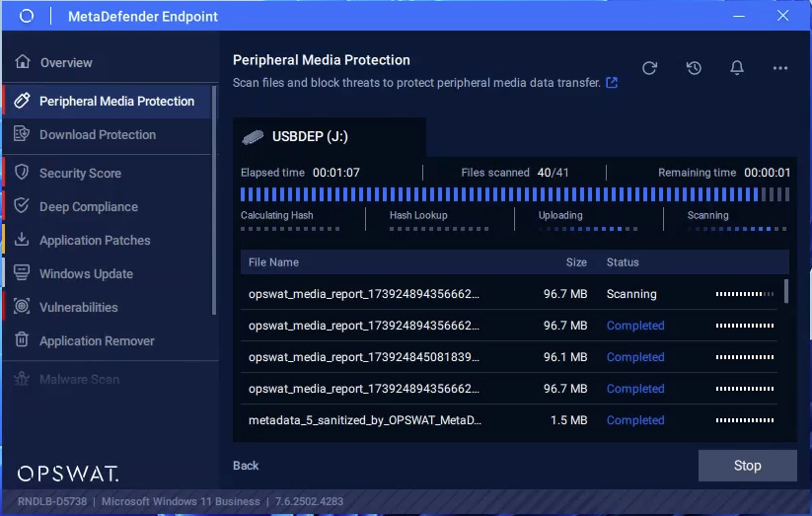
Task: Click the Windows Update icon
Action: (22, 273)
